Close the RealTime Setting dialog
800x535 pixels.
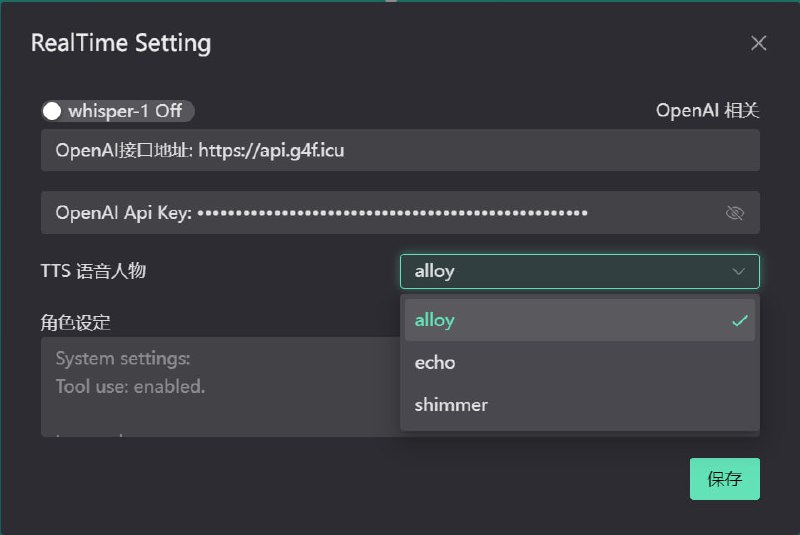[759, 43]
